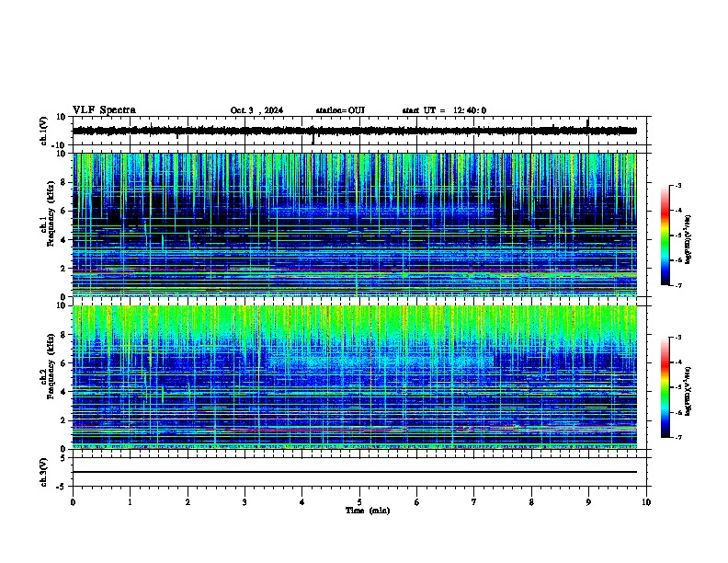Click the "2" kHz tick of ch.2 spectrogram

coord(63,420)
